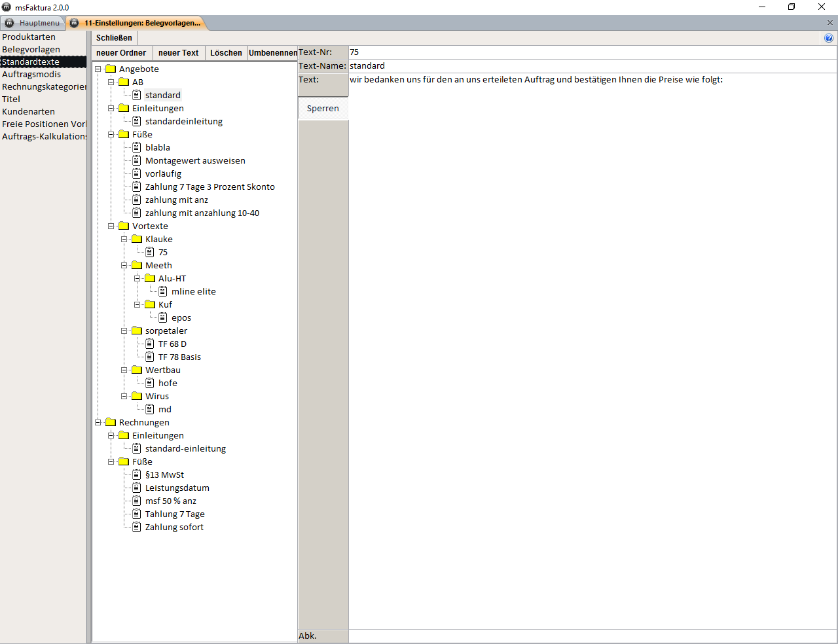The image size is (838, 644).
Task: Collapse the Rechnungen tree node
Action: [98, 422]
